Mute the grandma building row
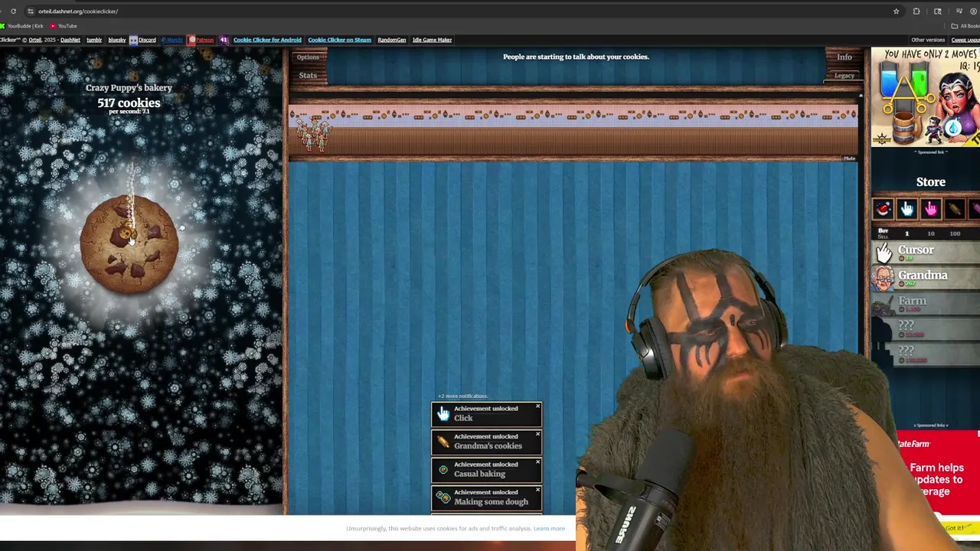The image size is (980, 551). pyautogui.click(x=849, y=158)
